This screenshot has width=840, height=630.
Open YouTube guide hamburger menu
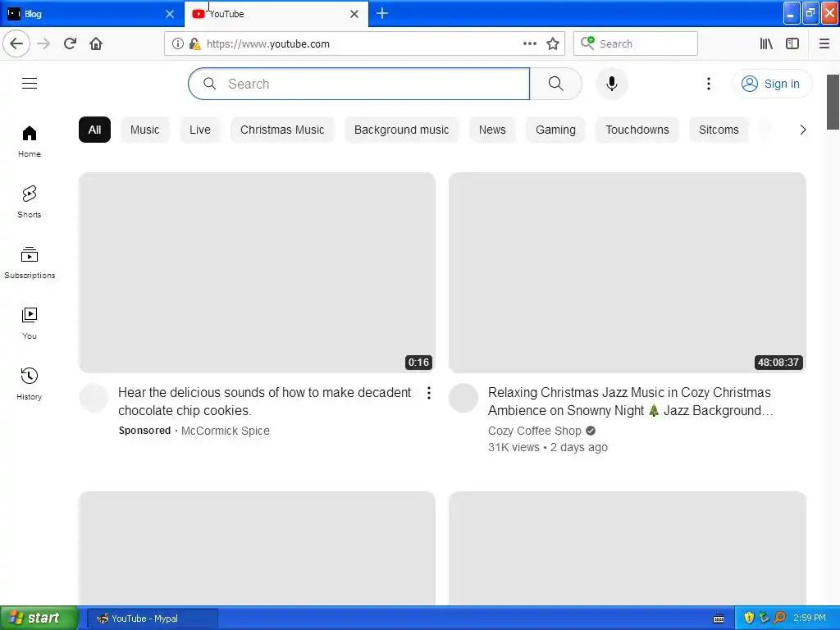(x=30, y=84)
